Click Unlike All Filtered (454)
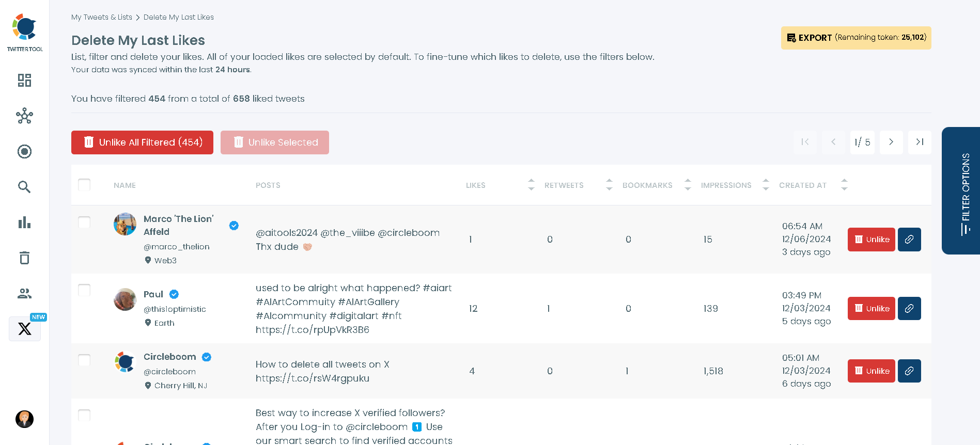The image size is (980, 445). pos(142,142)
